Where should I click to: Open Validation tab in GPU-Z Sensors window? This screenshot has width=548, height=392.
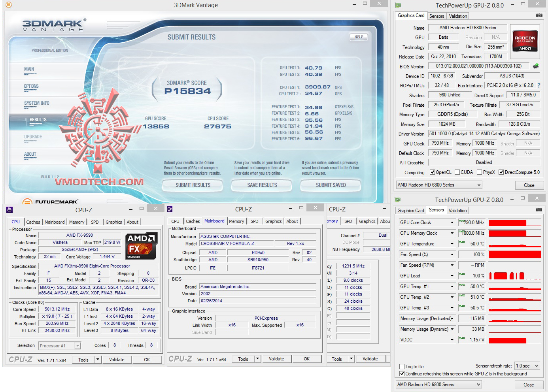(458, 211)
